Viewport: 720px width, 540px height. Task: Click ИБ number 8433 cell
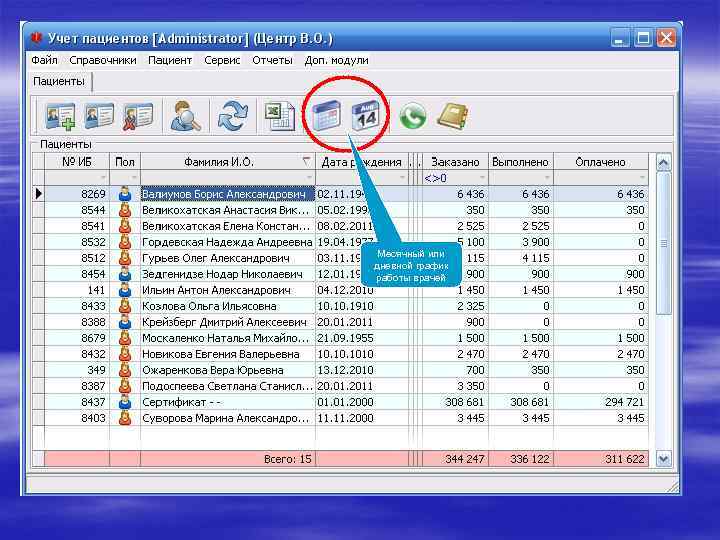tap(77, 306)
